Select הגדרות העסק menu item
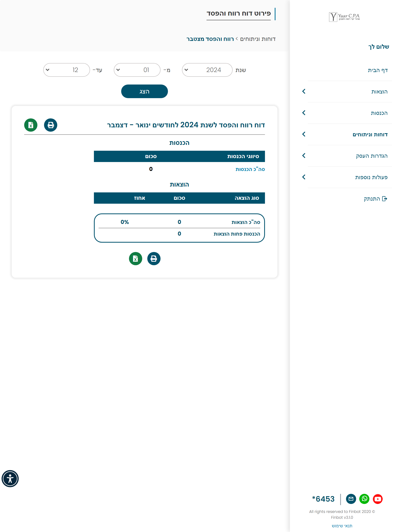This screenshot has width=399, height=532. 372,156
